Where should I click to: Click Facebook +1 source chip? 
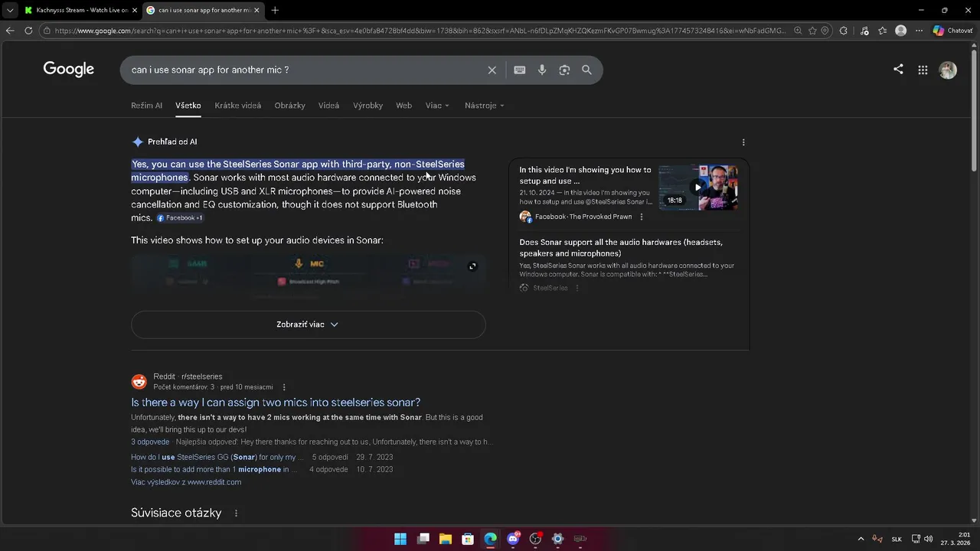click(x=180, y=218)
